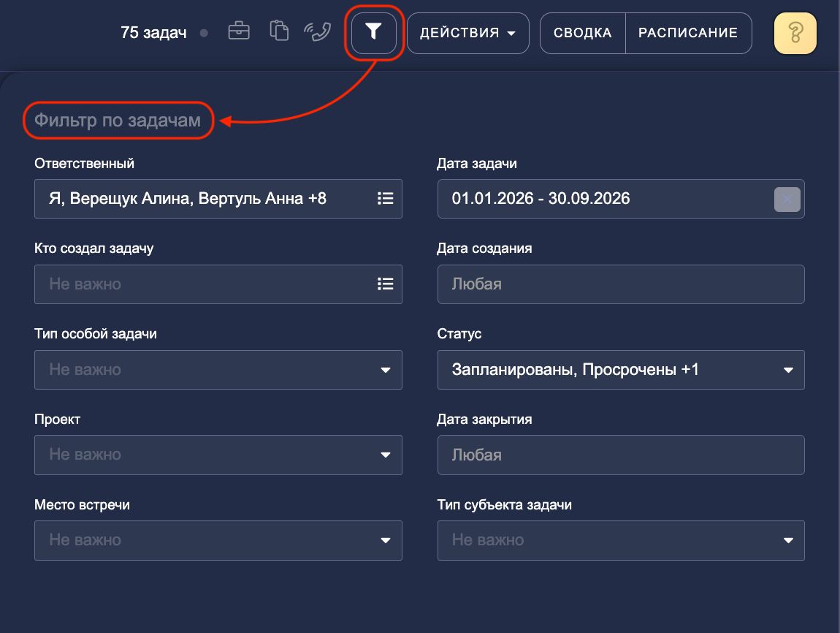This screenshot has height=633, width=840.
Task: Open the ДЕЙСТВИЯ dropdown menu
Action: (467, 33)
